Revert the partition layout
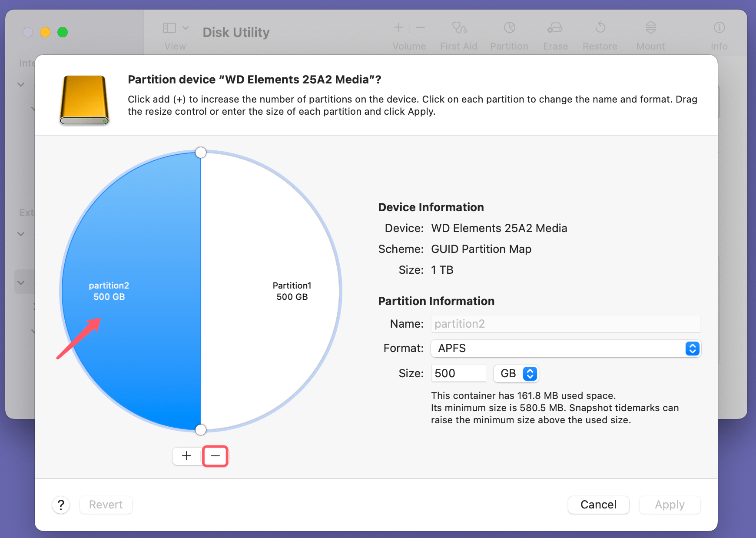This screenshot has width=756, height=538. (106, 505)
